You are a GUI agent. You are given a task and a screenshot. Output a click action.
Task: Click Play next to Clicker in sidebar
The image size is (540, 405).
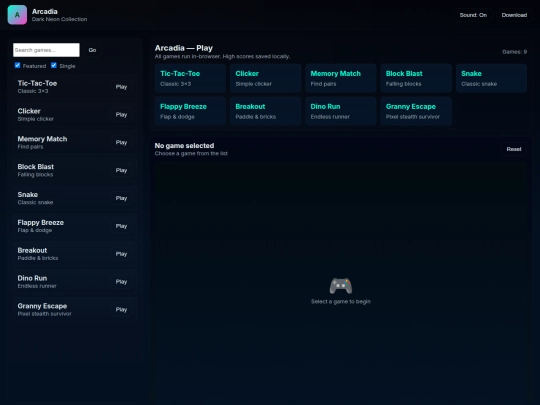point(121,115)
